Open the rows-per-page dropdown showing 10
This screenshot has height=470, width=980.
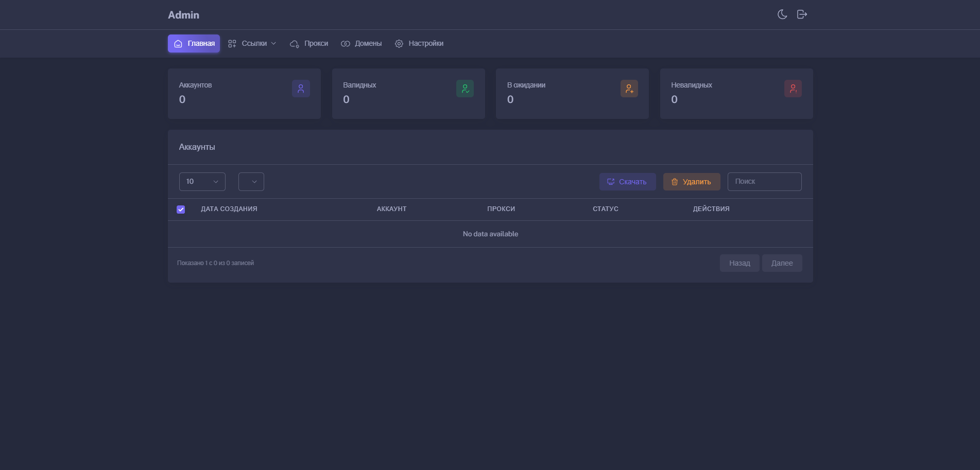tap(202, 182)
